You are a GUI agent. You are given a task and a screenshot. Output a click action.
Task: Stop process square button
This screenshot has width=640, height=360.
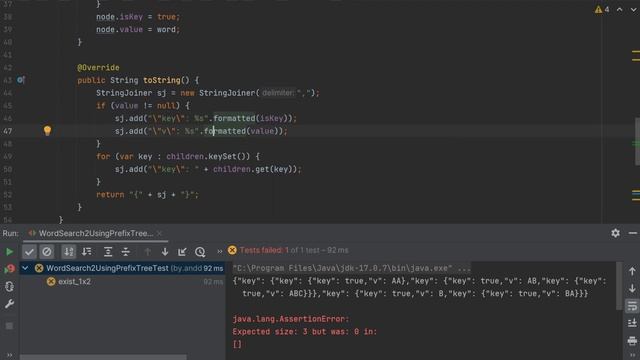[9, 326]
